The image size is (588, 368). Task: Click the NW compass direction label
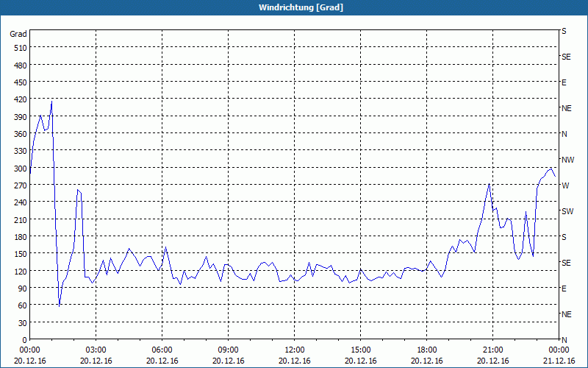(567, 160)
